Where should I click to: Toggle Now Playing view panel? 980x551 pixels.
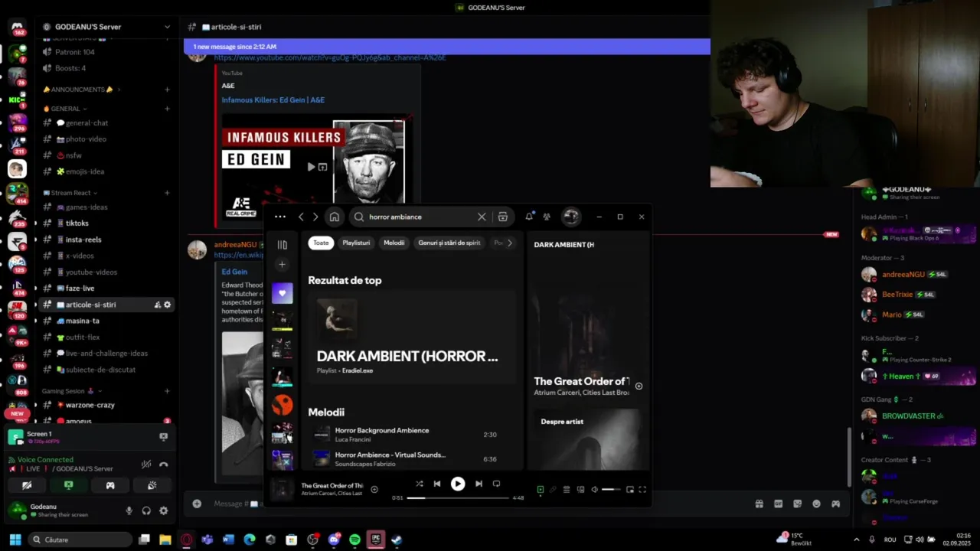(541, 490)
